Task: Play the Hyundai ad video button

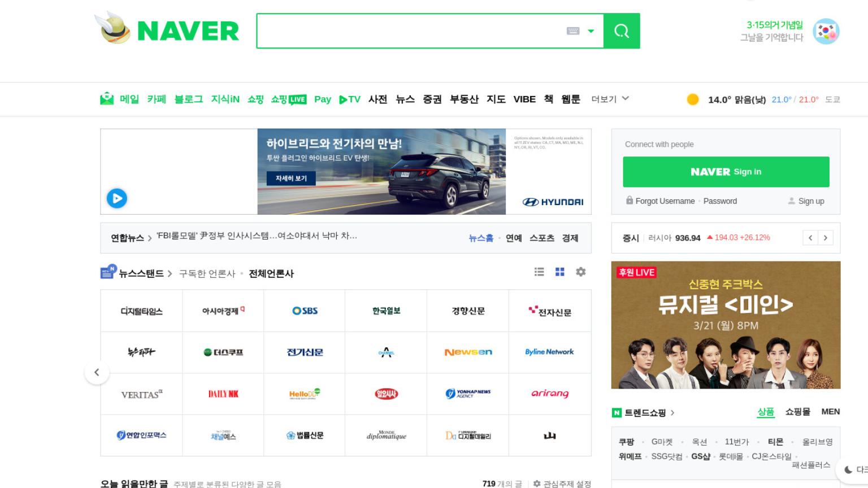Action: click(117, 198)
